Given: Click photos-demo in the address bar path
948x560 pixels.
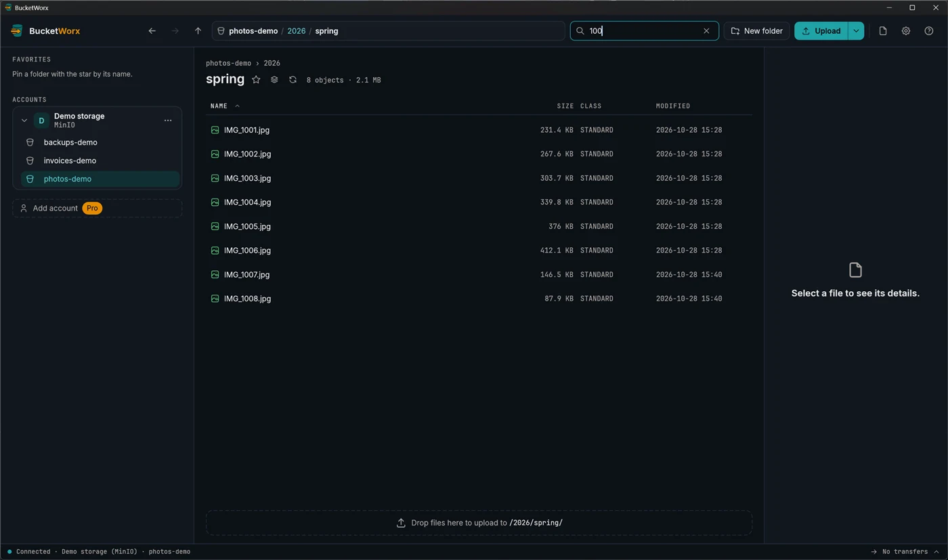Looking at the screenshot, I should point(253,31).
